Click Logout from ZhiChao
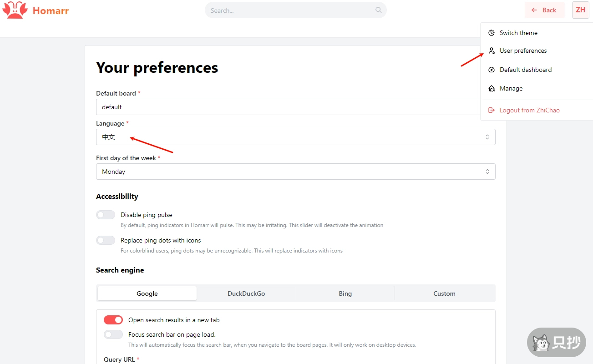Screen dimensions: 593x364 530,110
